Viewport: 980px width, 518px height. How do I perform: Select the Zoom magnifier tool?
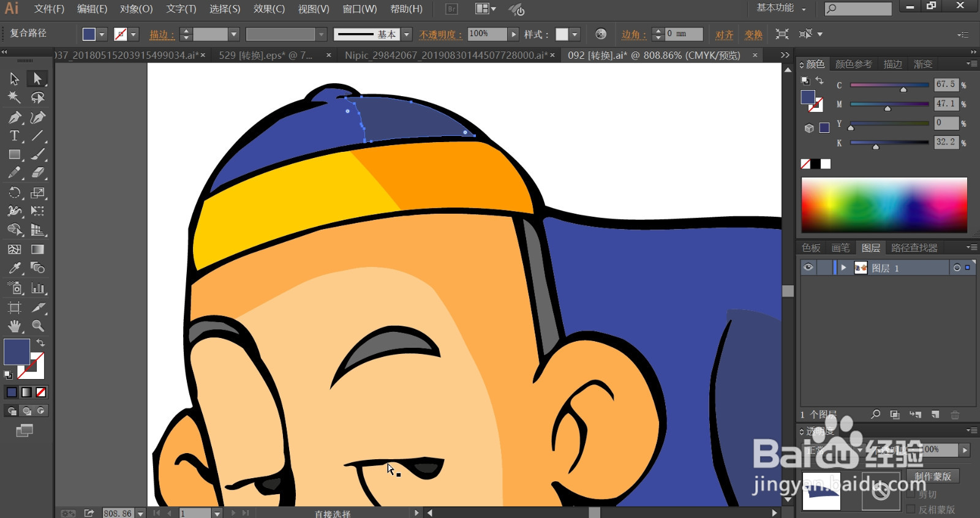click(37, 326)
